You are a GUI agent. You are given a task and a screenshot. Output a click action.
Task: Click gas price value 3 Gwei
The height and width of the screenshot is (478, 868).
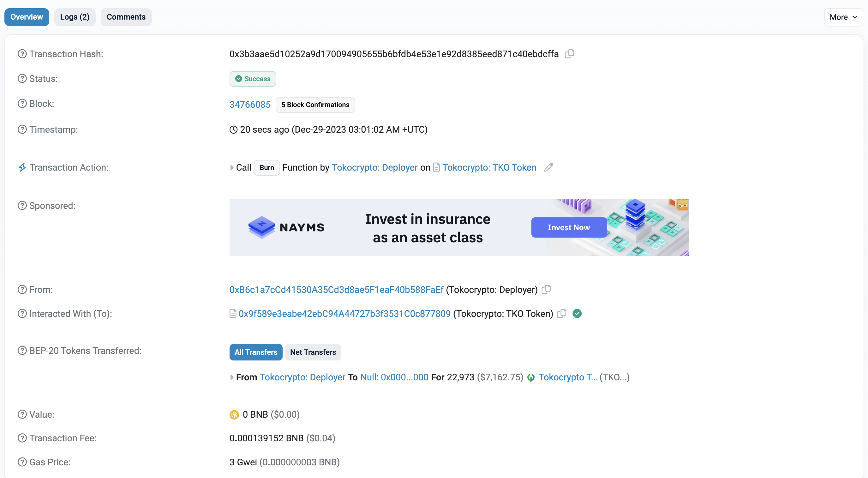tap(243, 462)
